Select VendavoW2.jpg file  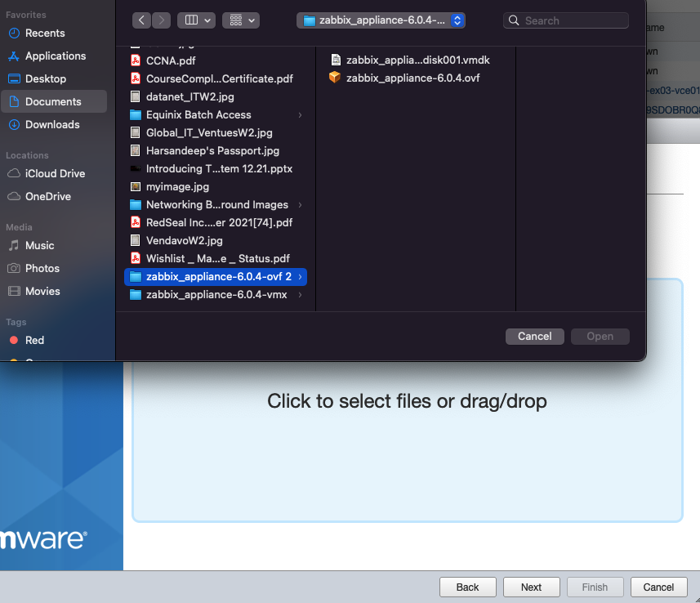216,240
